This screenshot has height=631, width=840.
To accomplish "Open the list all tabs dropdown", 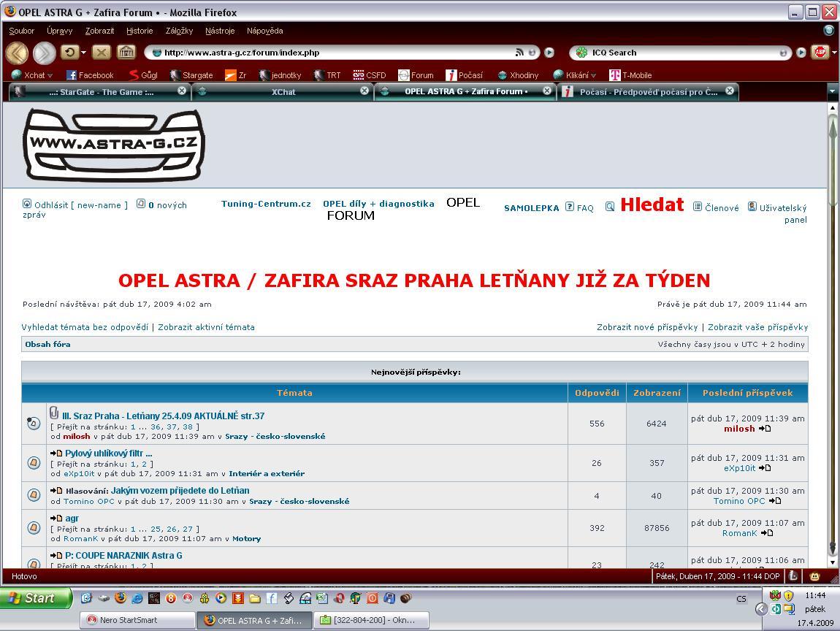I will [x=832, y=91].
